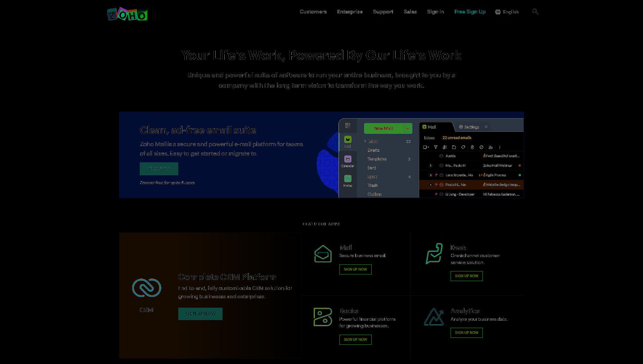Expand the Inbox folder chevron
Screen dimensions: 643x364
(x=365, y=141)
